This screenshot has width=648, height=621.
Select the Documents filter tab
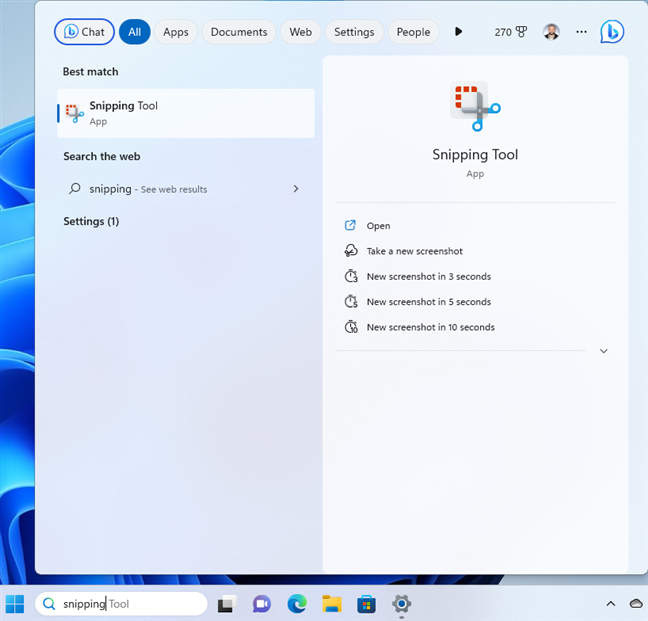[x=238, y=32]
